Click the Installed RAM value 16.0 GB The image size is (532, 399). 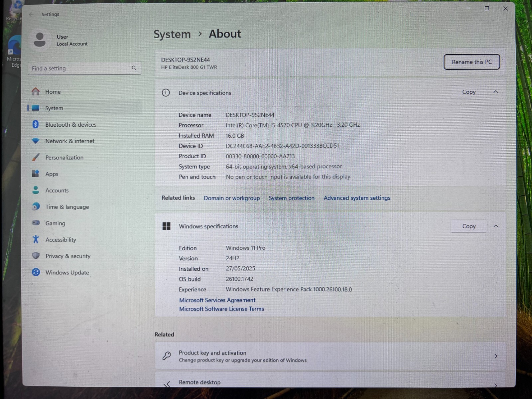coord(235,136)
